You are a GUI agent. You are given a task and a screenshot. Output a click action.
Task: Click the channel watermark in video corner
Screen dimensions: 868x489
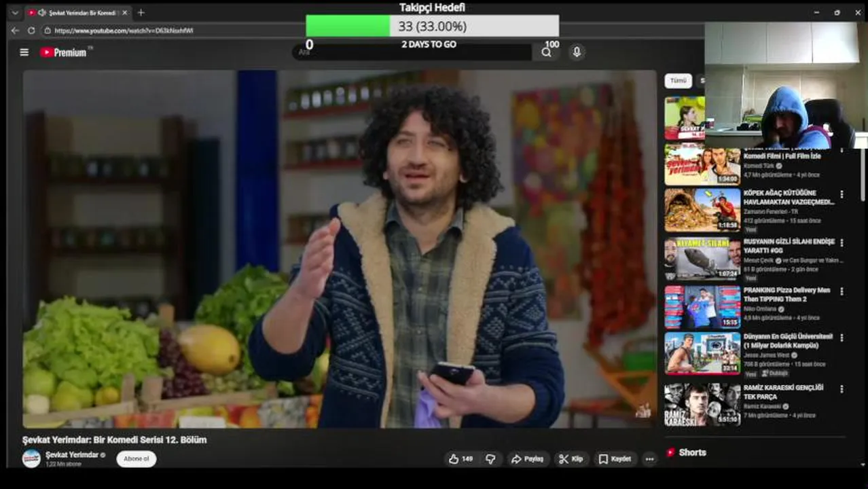[642, 410]
